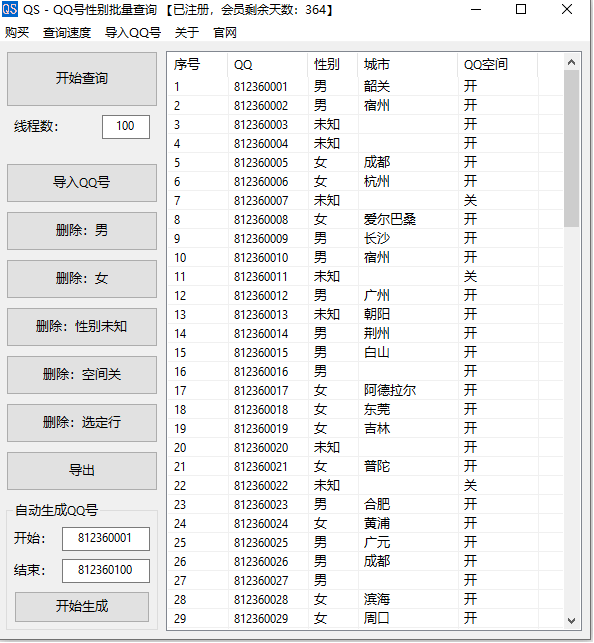Open the 查询速度 menu

pos(67,32)
